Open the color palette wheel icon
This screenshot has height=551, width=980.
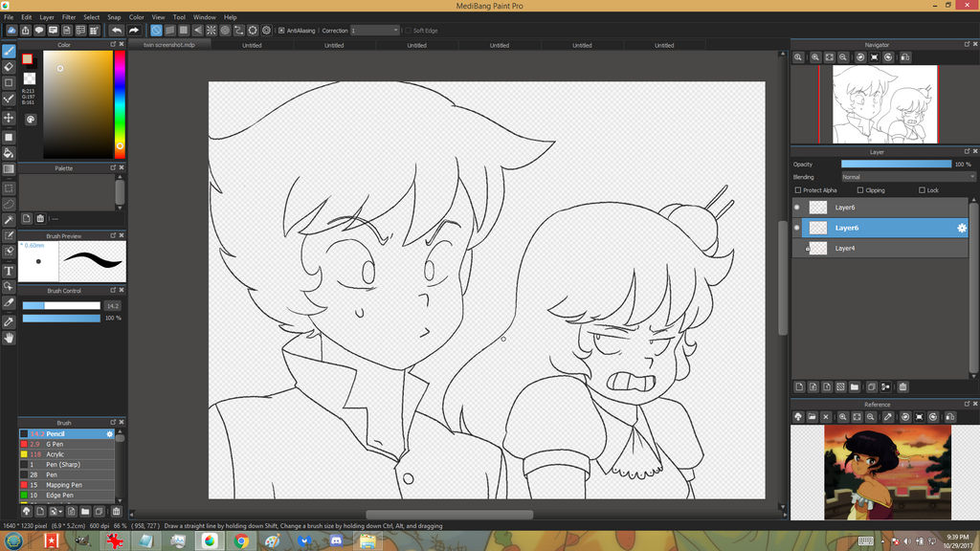coord(31,120)
